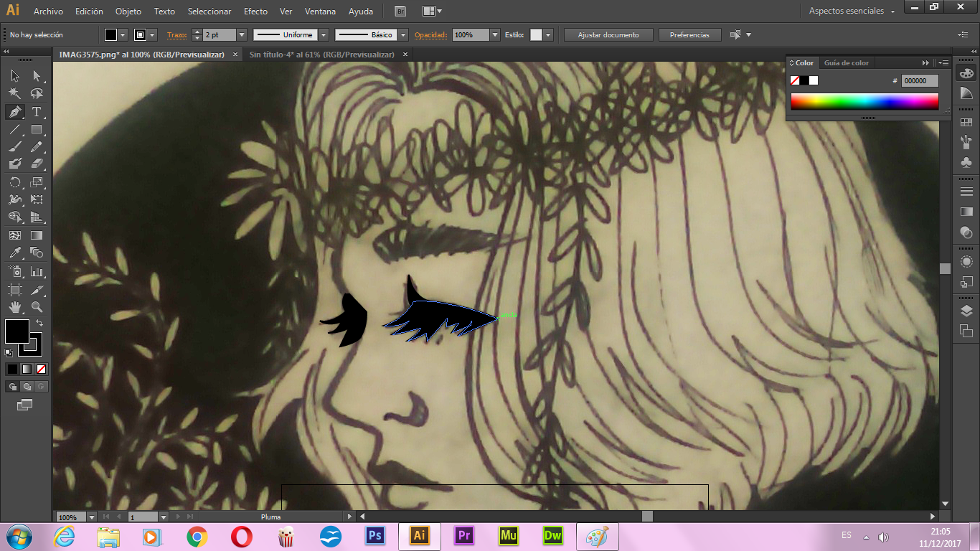Viewport: 980px width, 551px height.
Task: Select the Selection (black arrow) tool
Action: [14, 76]
